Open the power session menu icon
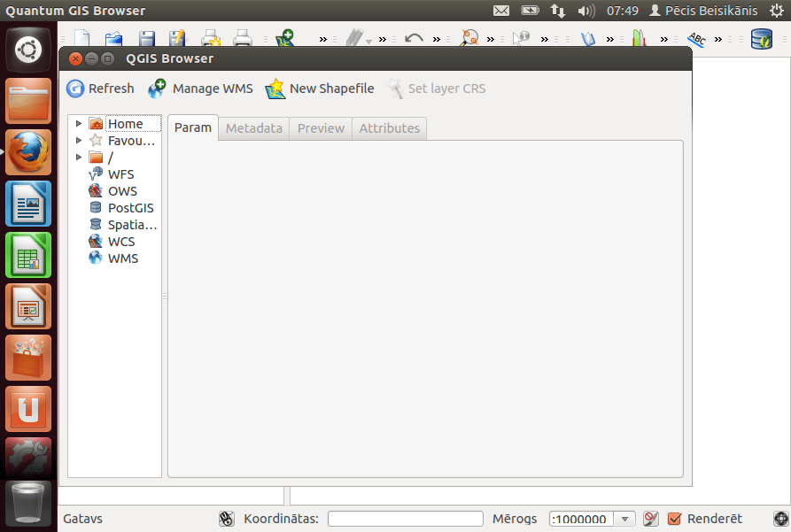This screenshot has width=791, height=532. [777, 11]
